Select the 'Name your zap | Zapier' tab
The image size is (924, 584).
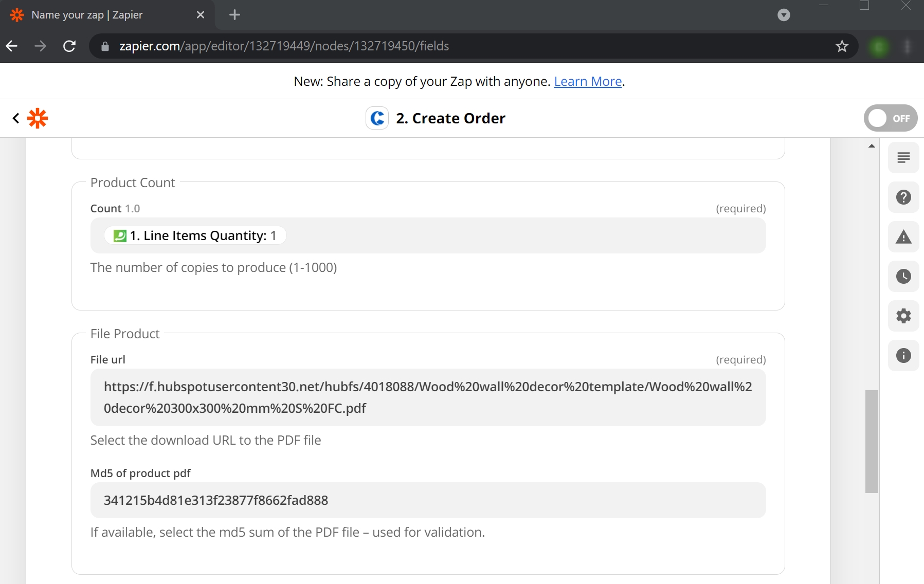(x=106, y=15)
